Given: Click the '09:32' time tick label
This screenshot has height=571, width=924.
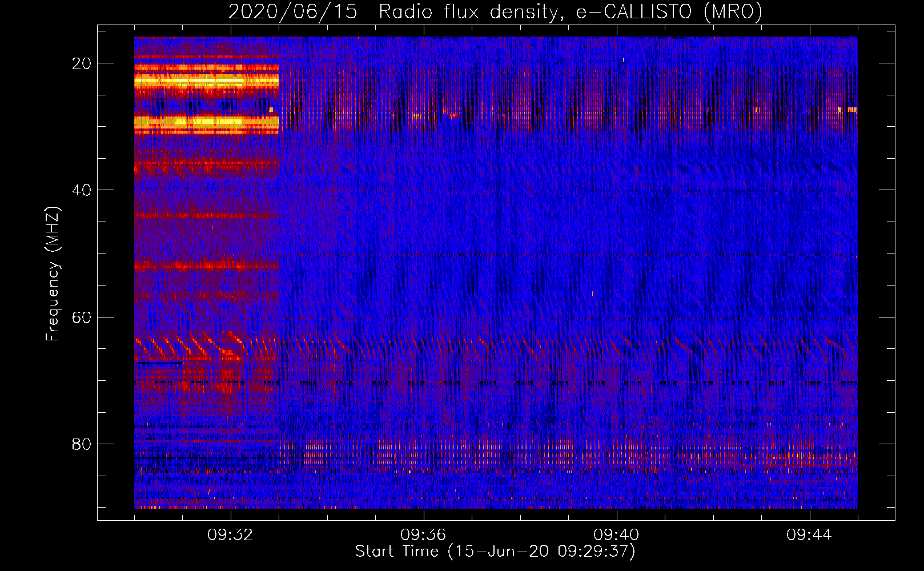Looking at the screenshot, I should 230,535.
